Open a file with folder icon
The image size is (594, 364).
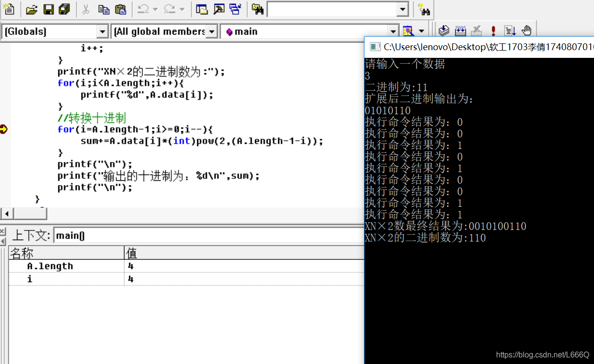click(x=31, y=9)
